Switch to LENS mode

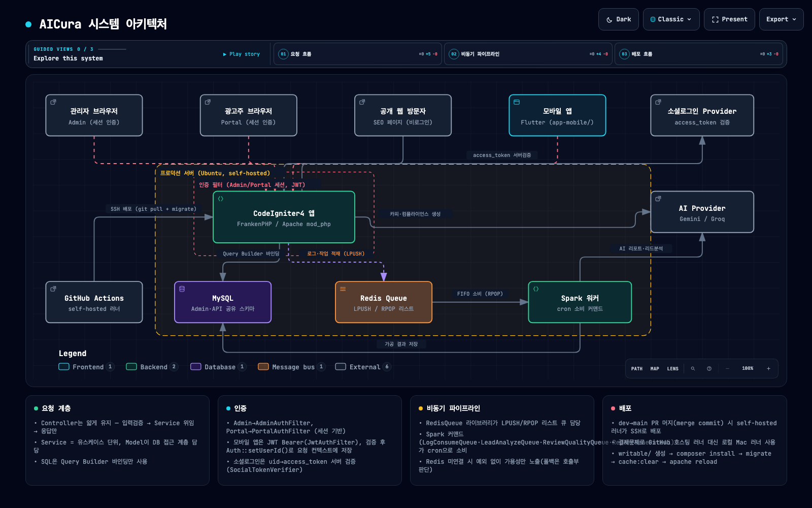click(672, 369)
